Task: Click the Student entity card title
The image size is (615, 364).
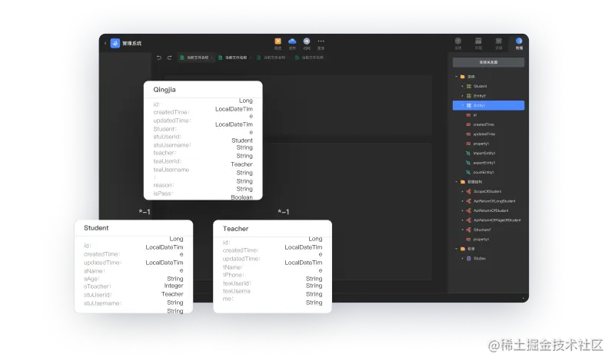Action: (96, 228)
